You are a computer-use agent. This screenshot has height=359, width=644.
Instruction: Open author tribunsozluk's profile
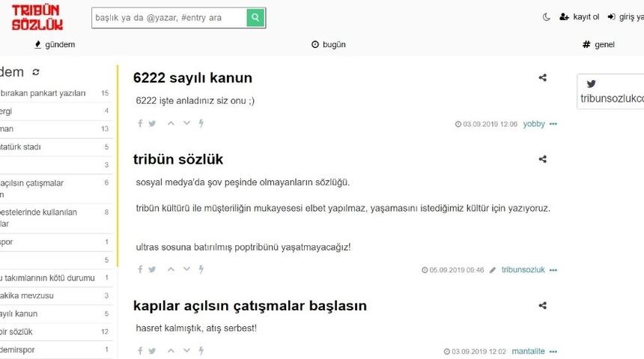point(523,270)
